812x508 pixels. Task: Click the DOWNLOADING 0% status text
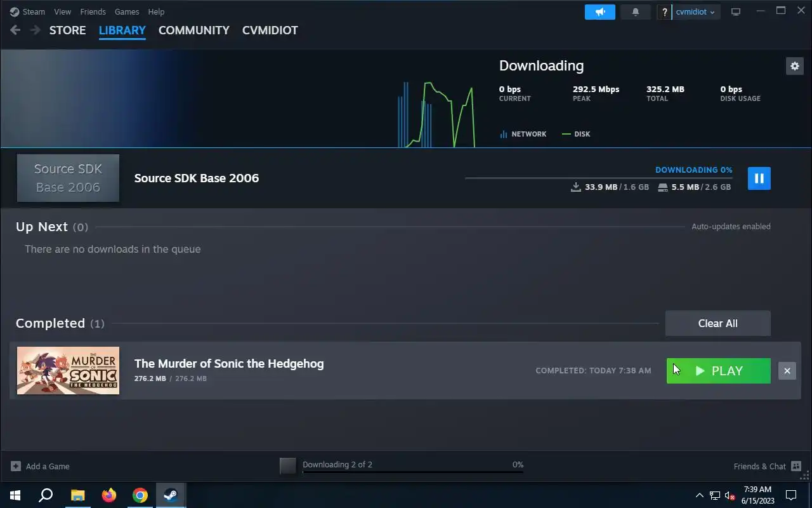(x=694, y=170)
